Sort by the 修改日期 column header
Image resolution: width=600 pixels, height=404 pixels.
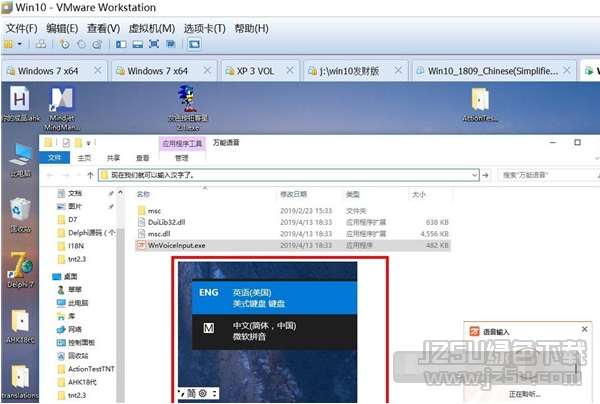click(293, 194)
